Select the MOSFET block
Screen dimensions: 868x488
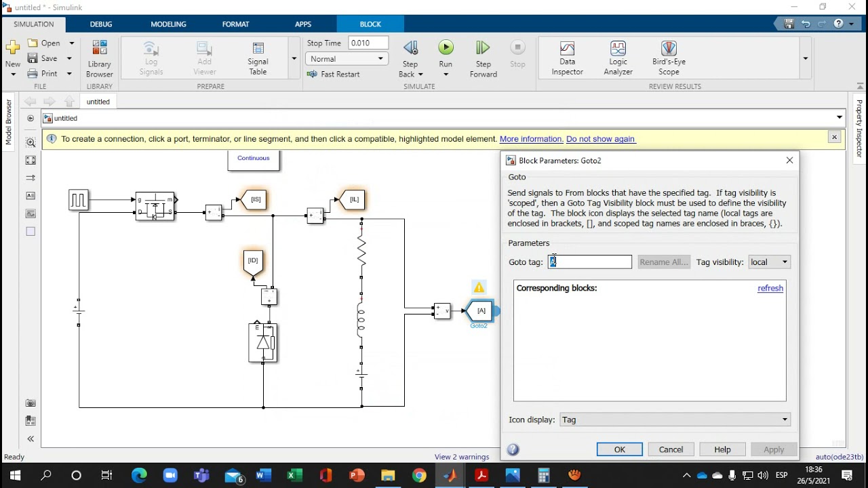155,207
